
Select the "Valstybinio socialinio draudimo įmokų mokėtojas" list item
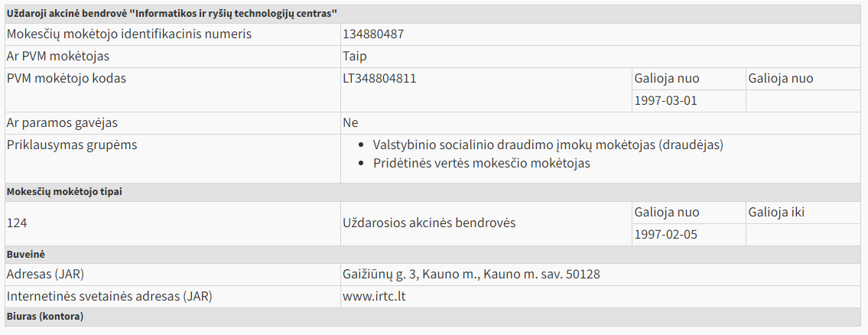(548, 145)
